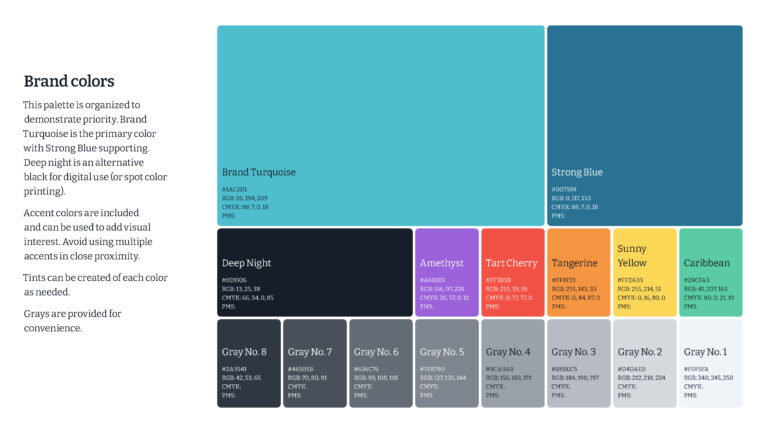The image size is (768, 432).
Task: Click the 'PMS:' line under Strong Blue
Action: (558, 216)
